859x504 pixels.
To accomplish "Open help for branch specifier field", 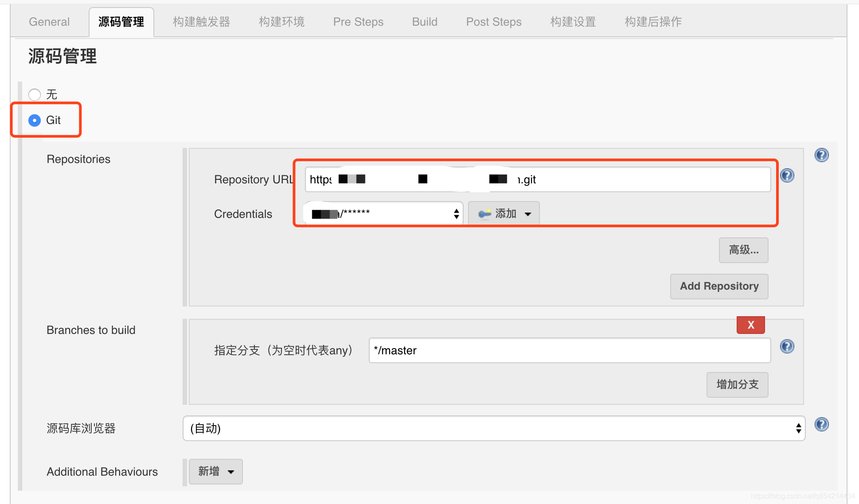I will tap(787, 347).
